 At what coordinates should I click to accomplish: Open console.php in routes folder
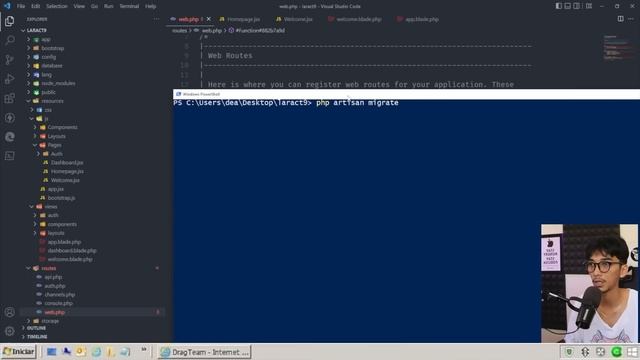coord(58,303)
